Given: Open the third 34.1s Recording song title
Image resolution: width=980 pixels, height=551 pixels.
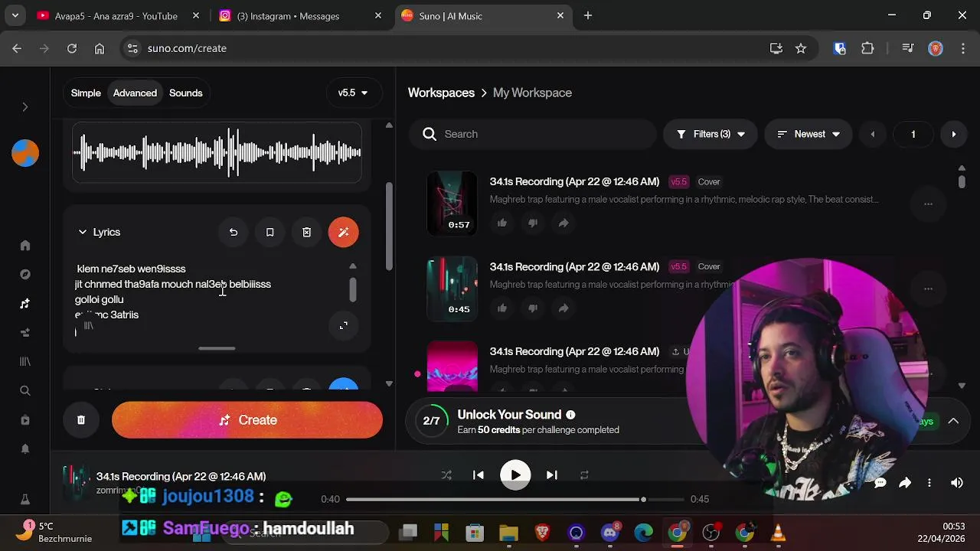Looking at the screenshot, I should point(574,351).
